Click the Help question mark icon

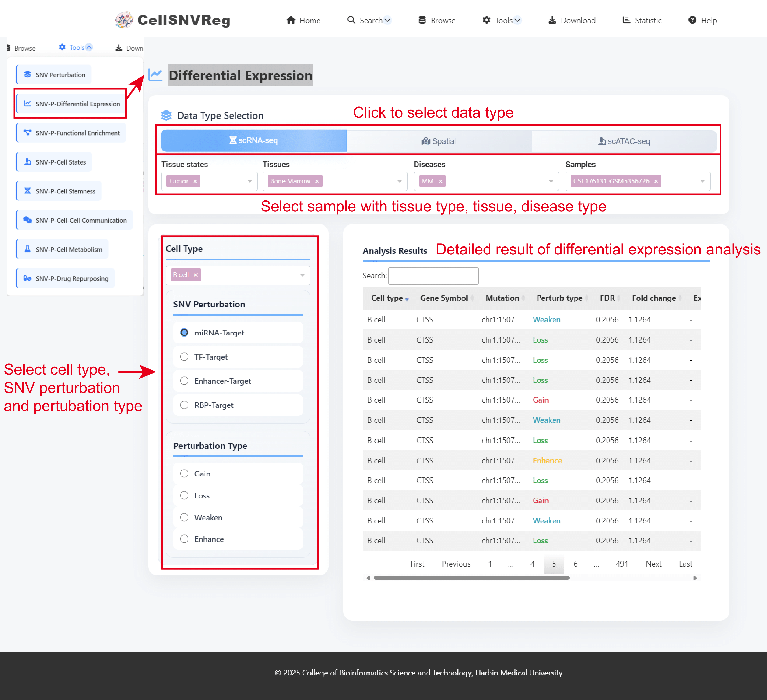[x=692, y=20]
